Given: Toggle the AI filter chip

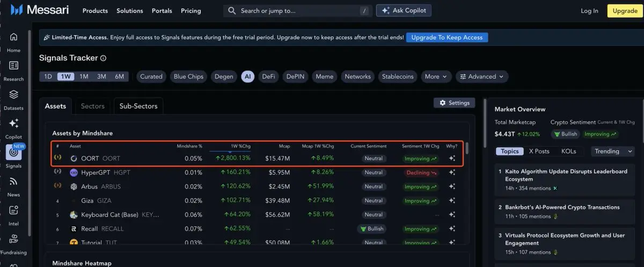Looking at the screenshot, I should pyautogui.click(x=247, y=76).
